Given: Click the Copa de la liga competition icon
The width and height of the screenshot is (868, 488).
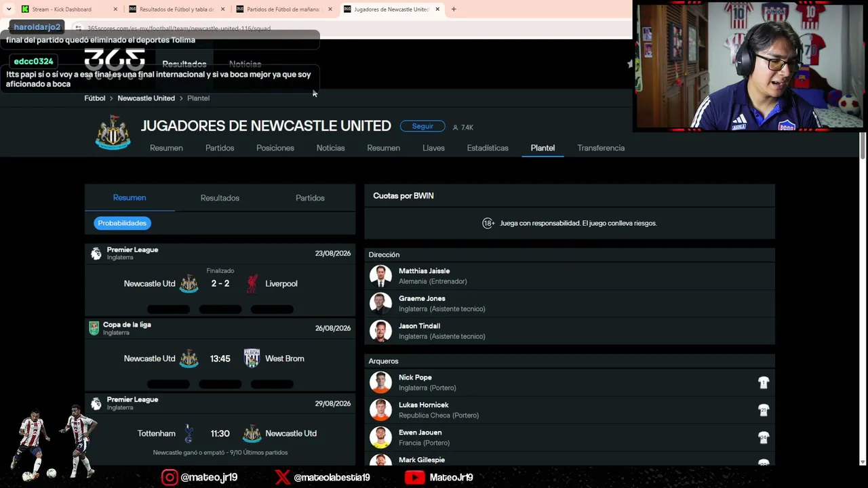Looking at the screenshot, I should click(x=94, y=328).
